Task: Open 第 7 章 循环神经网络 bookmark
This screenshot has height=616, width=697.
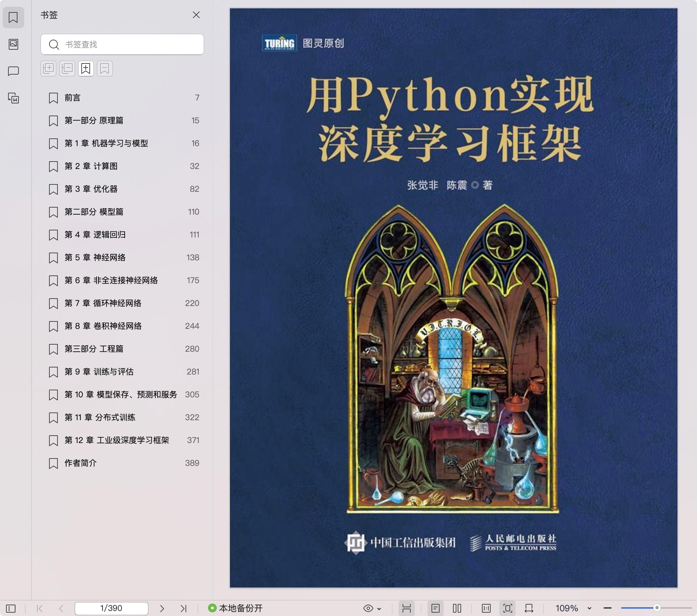Action: (122, 303)
